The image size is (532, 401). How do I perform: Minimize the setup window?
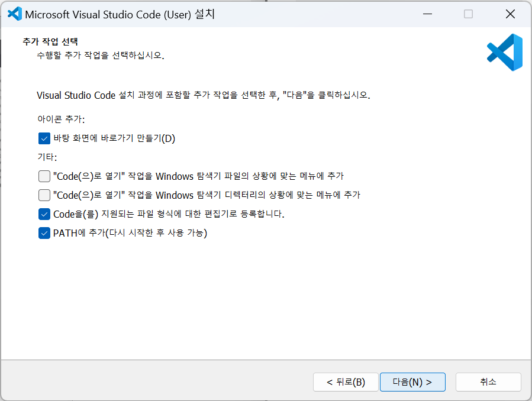[x=427, y=14]
